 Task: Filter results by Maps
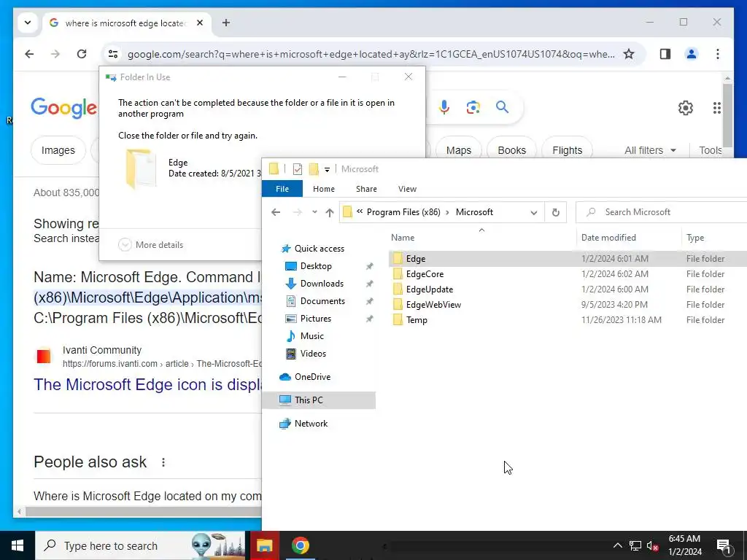[458, 150]
